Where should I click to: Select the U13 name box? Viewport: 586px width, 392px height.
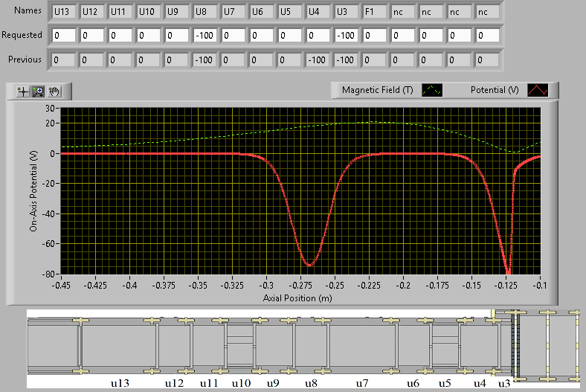(63, 12)
